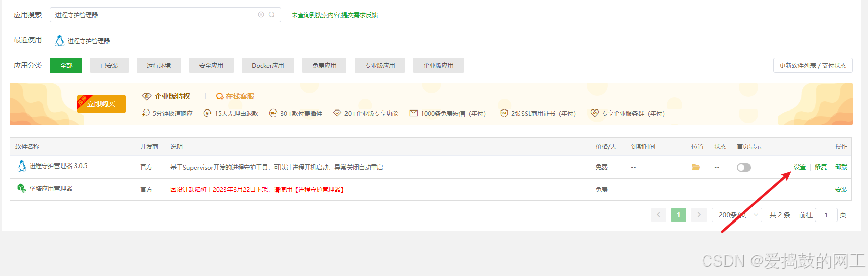Click 安装 for 堡塔应用管理器

click(x=841, y=190)
